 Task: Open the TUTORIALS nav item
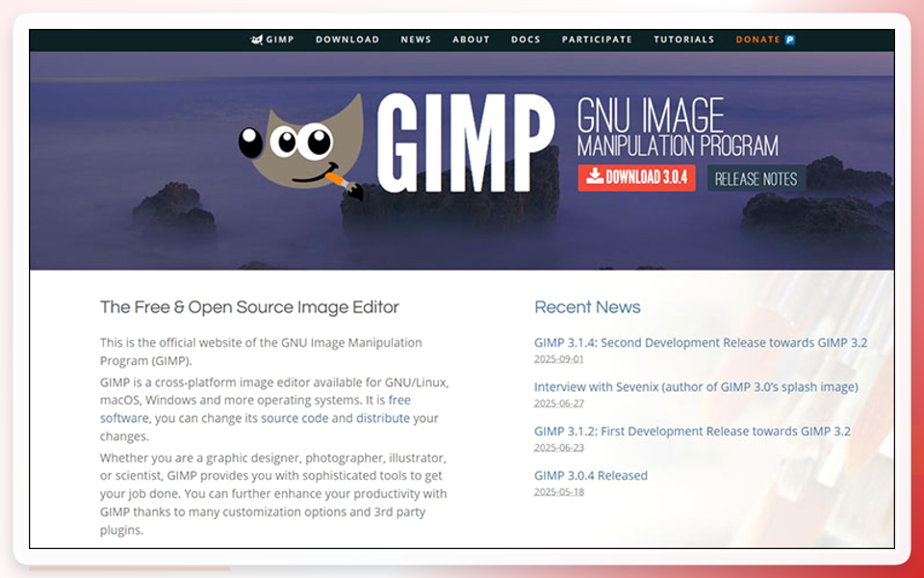pyautogui.click(x=684, y=39)
